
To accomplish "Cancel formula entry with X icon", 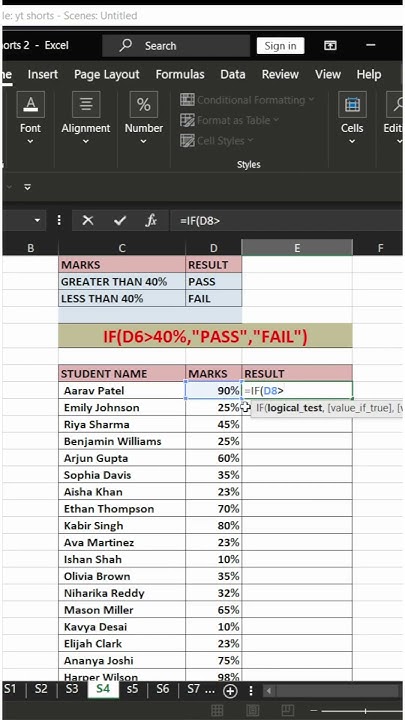I will coord(88,221).
